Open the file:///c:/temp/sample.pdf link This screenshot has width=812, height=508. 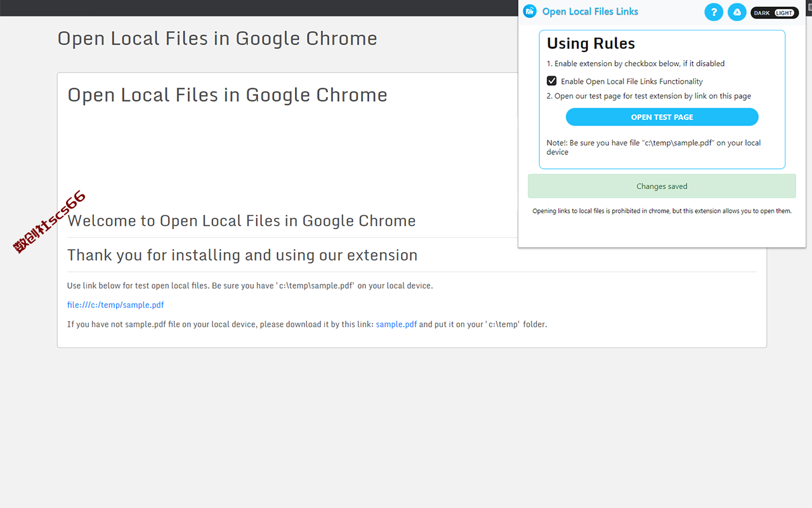coord(115,305)
